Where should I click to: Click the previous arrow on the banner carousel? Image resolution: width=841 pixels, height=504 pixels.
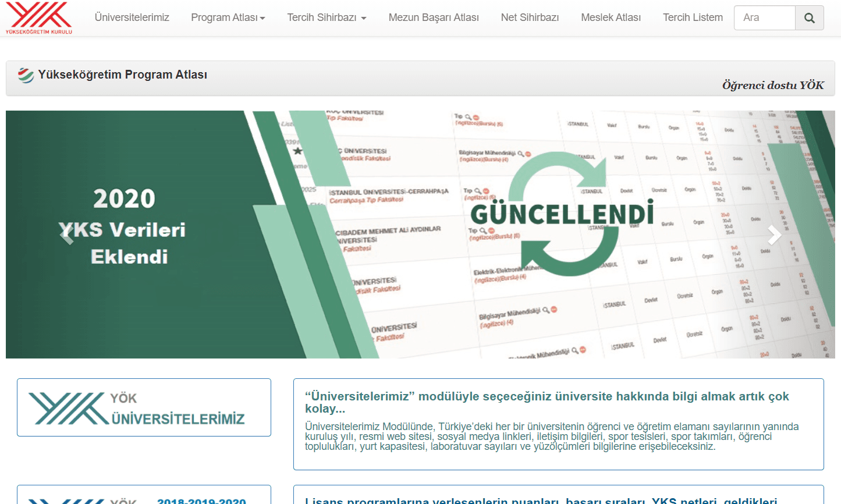(x=67, y=235)
